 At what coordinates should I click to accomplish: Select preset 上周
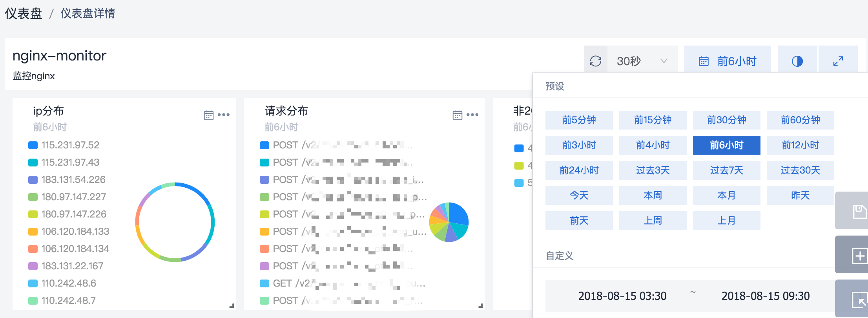pyautogui.click(x=653, y=220)
